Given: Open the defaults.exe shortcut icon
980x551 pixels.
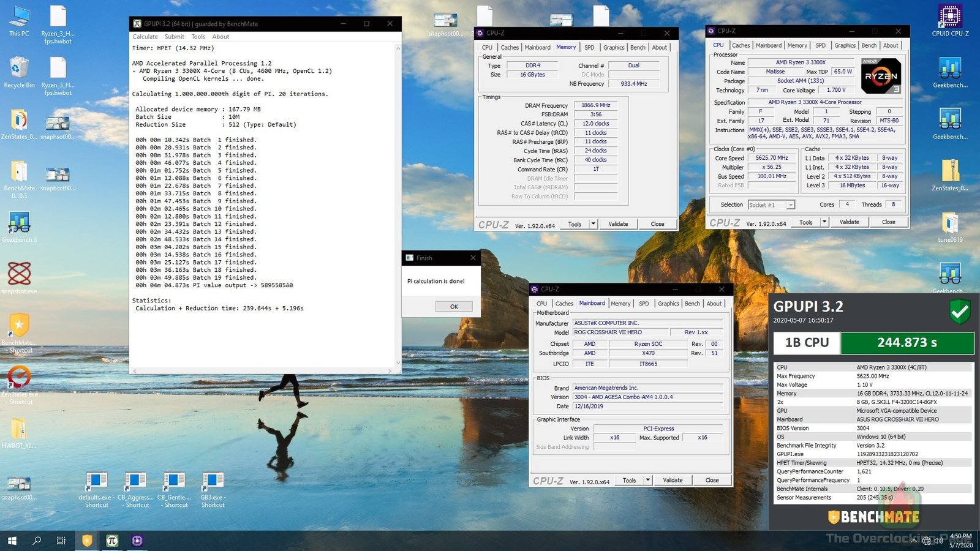Looking at the screenshot, I should tap(96, 482).
